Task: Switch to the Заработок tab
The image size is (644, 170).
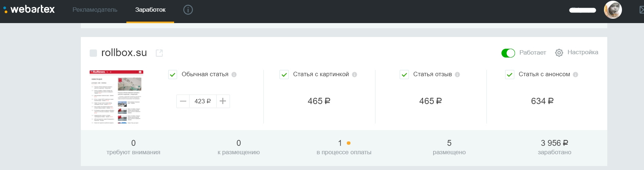Action: [x=150, y=10]
